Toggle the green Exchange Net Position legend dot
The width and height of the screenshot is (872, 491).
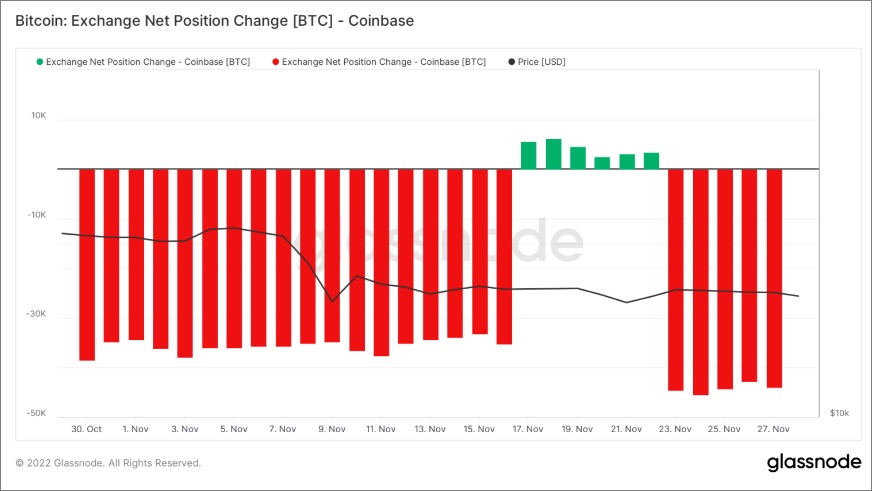39,62
